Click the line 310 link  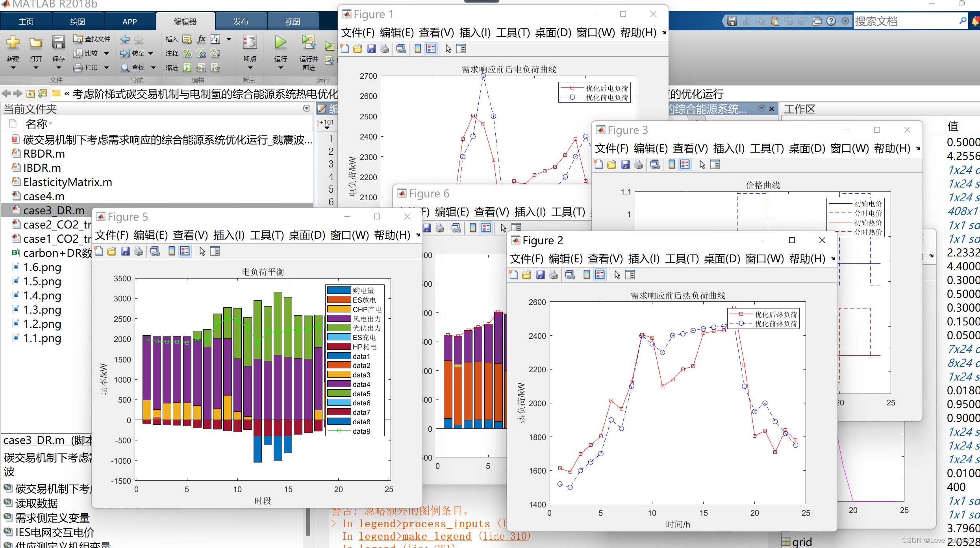click(x=505, y=536)
